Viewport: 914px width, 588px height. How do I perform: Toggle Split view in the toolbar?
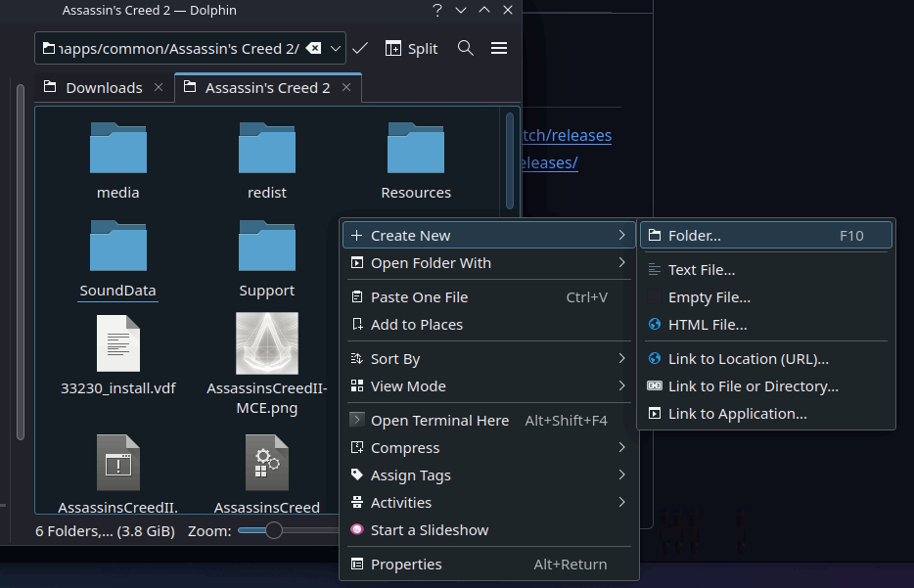pyautogui.click(x=412, y=48)
